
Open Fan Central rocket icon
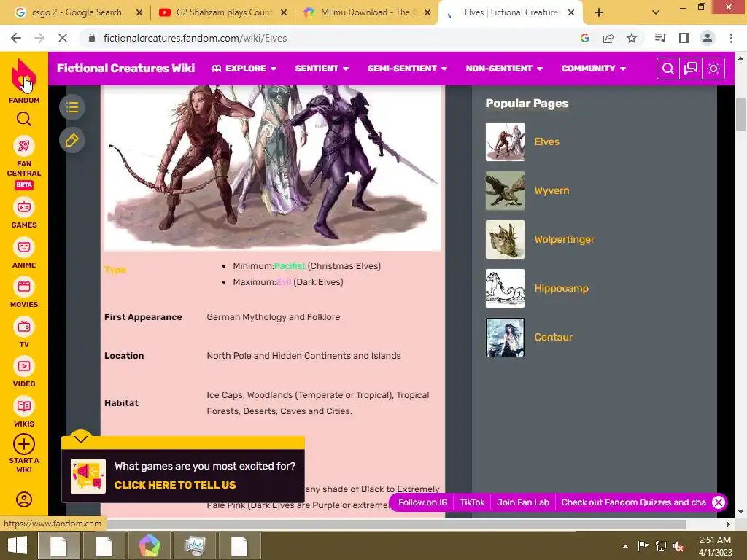(24, 146)
